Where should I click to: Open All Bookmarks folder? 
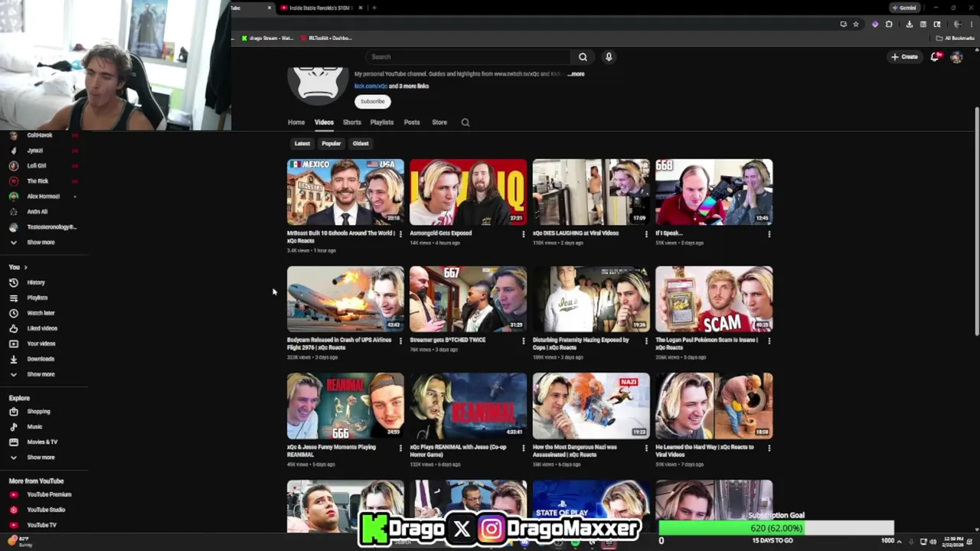tap(955, 38)
